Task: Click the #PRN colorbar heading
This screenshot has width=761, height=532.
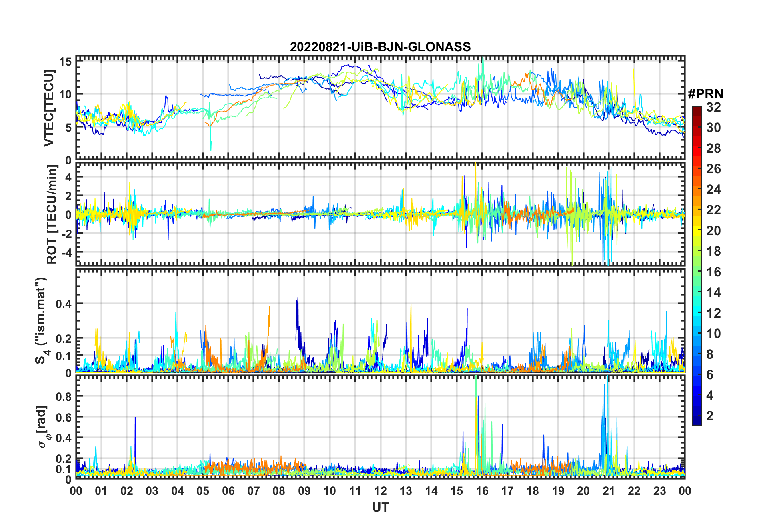Action: pyautogui.click(x=705, y=94)
